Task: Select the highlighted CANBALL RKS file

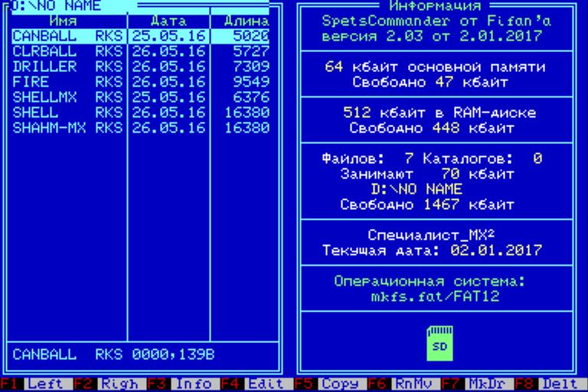Action: (69, 36)
